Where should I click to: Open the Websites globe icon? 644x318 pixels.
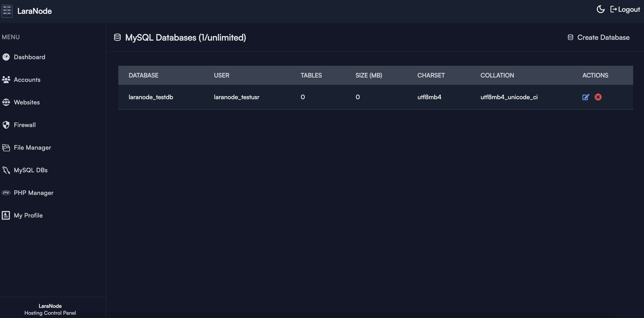tap(6, 102)
